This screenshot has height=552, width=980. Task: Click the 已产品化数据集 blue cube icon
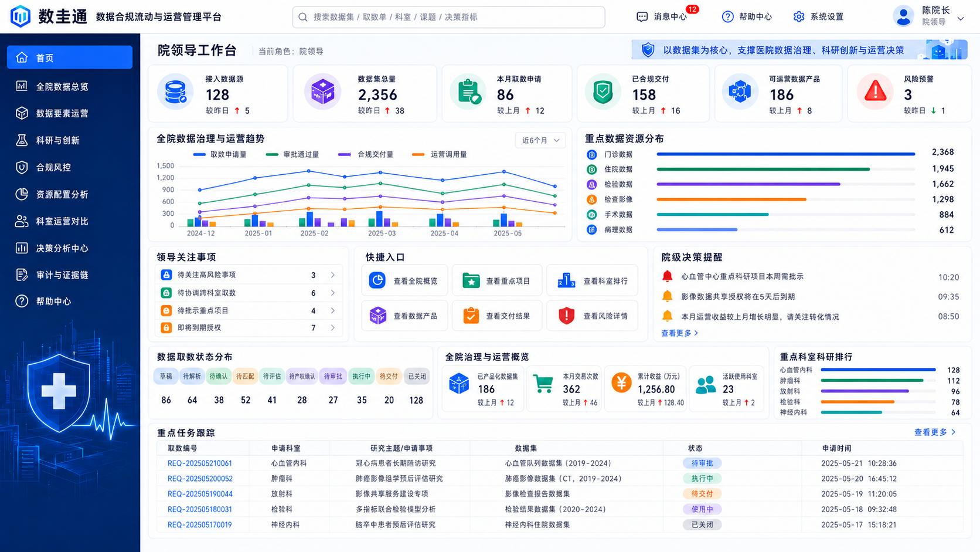click(x=459, y=384)
